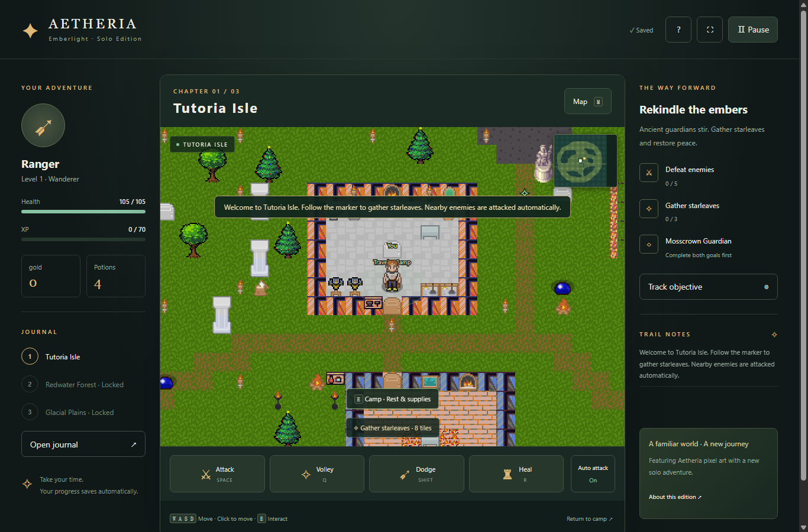The image size is (808, 532).
Task: Click the Potions counter box
Action: 116,276
